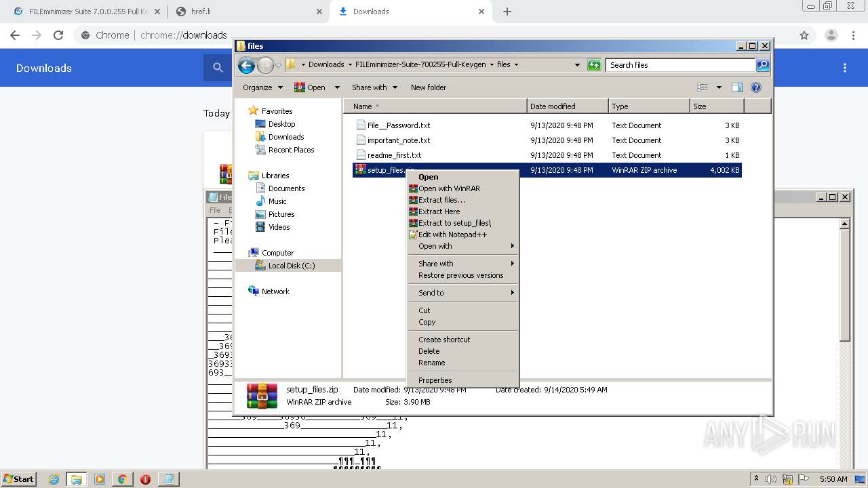868x488 pixels.
Task: Click the Explorer forward navigation arrow
Action: coord(265,65)
